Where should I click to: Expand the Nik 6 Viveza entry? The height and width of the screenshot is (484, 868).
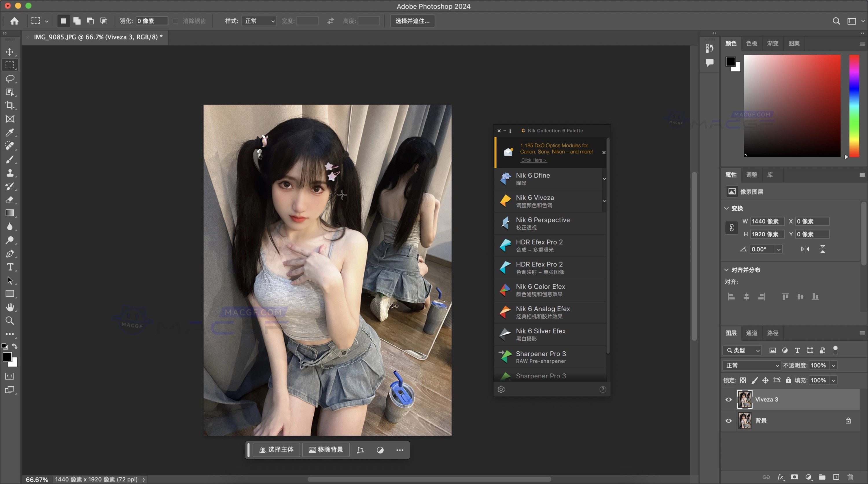pos(604,201)
